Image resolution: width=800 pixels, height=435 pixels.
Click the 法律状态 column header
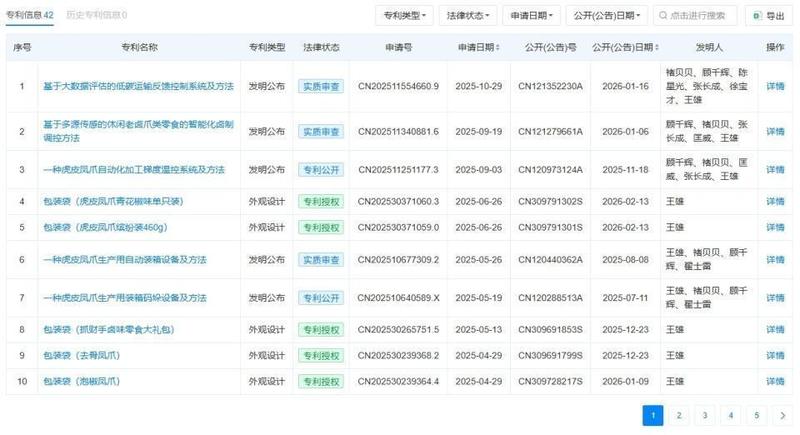[321, 47]
